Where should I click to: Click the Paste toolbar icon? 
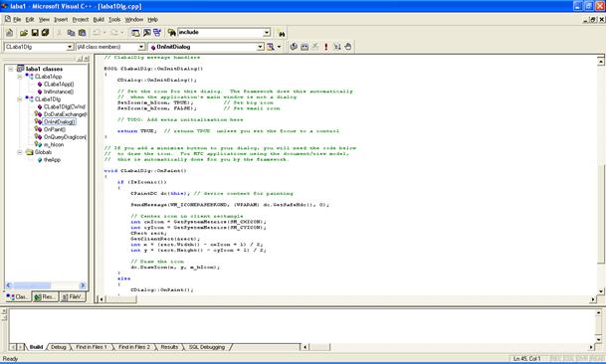(82, 33)
